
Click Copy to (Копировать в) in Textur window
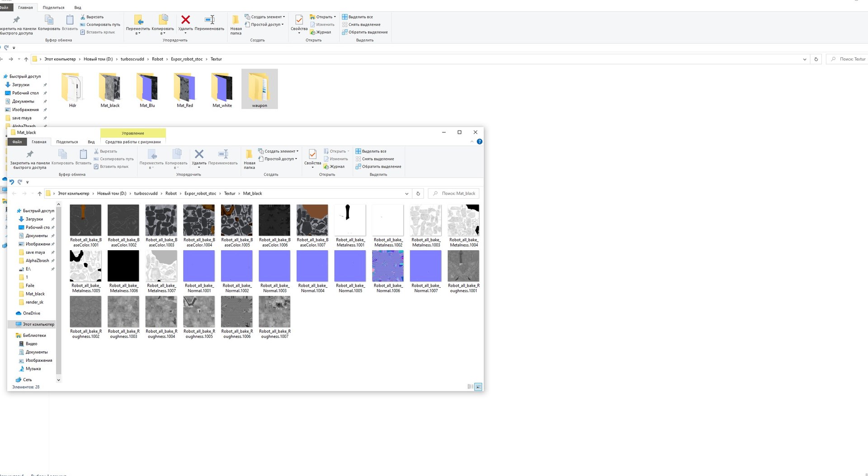click(x=163, y=24)
